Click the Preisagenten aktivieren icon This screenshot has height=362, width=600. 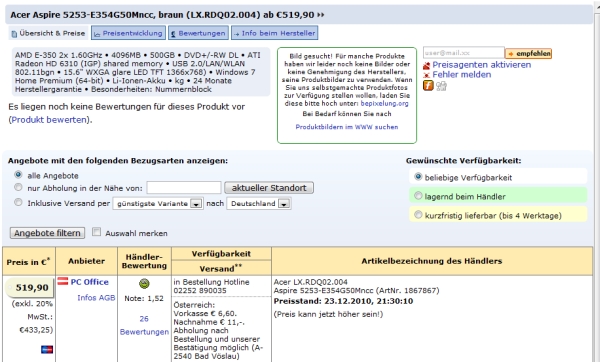426,65
